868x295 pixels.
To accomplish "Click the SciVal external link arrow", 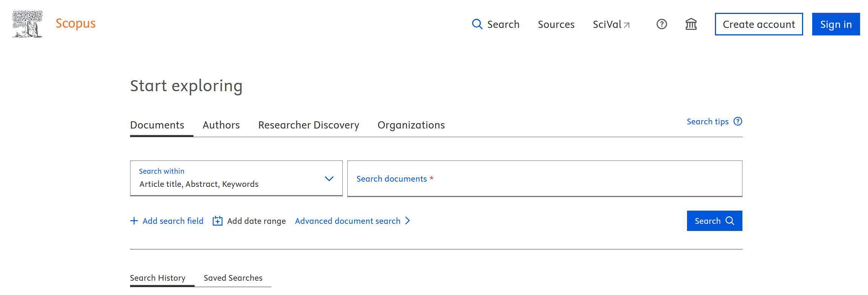I will (627, 25).
